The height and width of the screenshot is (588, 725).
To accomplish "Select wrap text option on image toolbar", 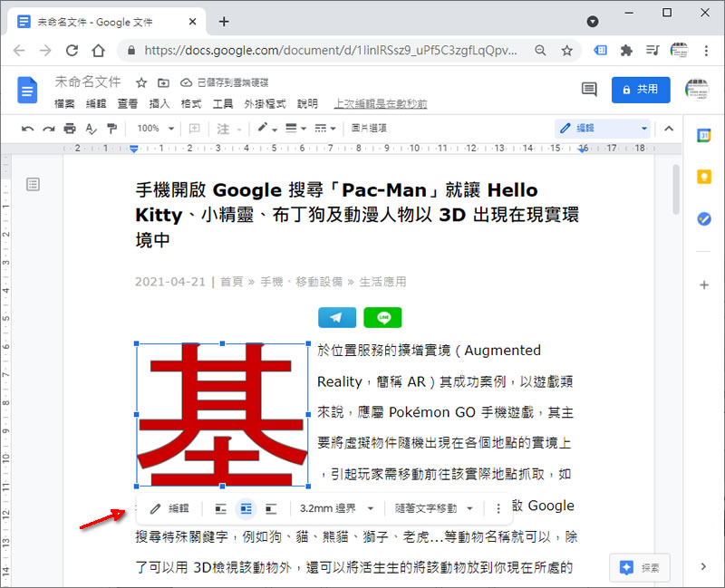I will tap(246, 509).
